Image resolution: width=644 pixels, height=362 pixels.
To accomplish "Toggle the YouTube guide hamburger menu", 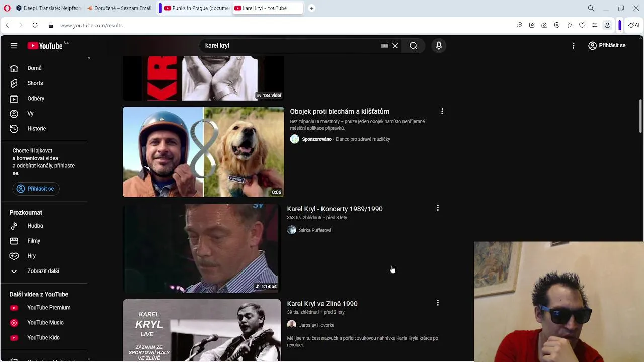I will pos(14,46).
